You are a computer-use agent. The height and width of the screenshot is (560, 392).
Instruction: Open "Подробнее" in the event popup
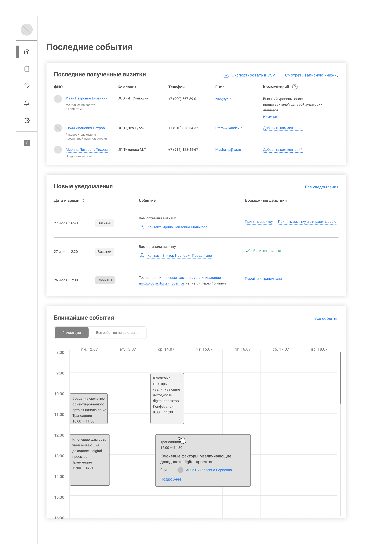171,479
